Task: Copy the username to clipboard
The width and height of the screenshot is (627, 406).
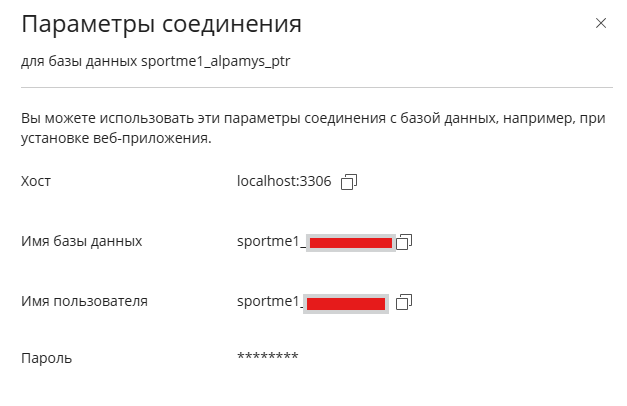Action: [x=404, y=302]
